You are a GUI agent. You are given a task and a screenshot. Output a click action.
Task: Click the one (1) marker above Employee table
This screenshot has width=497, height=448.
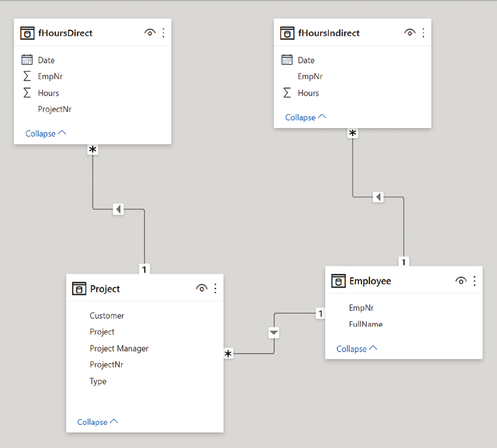(404, 262)
